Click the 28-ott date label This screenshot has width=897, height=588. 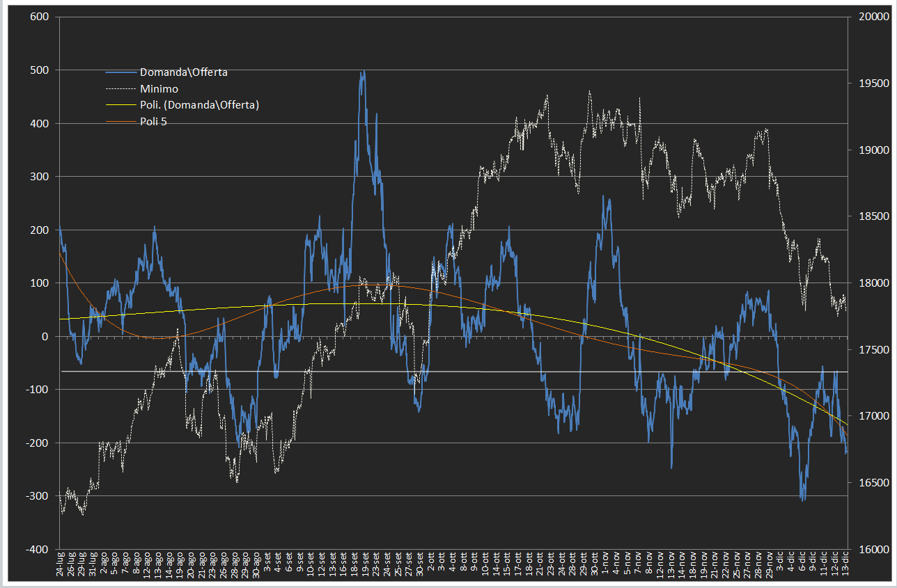tap(572, 564)
